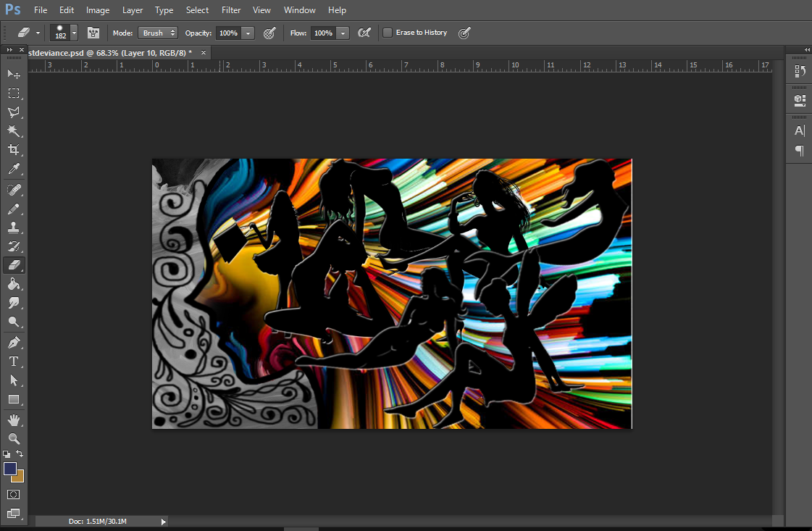
Task: Select the Paint Bucket tool
Action: click(14, 284)
